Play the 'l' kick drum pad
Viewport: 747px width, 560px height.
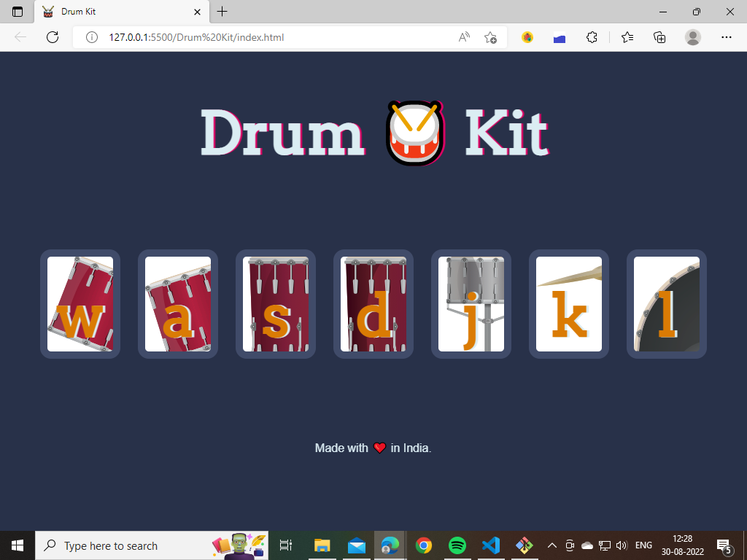click(x=666, y=304)
